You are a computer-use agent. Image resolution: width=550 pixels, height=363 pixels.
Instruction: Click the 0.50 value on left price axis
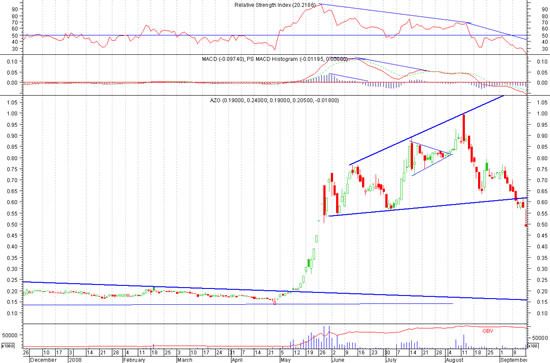point(12,224)
